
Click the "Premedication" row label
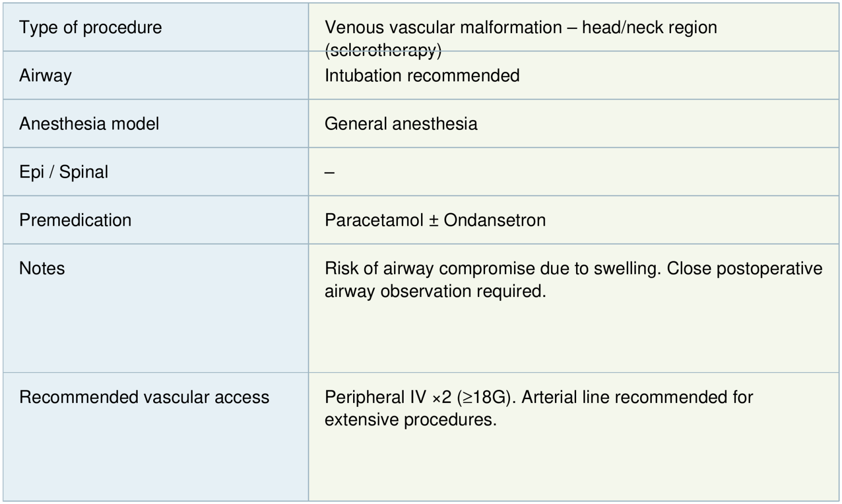75,220
